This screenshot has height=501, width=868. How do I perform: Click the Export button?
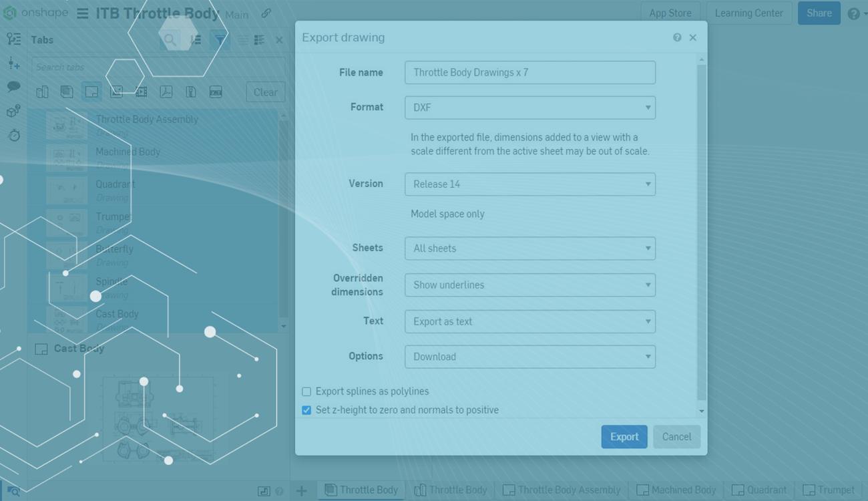623,436
